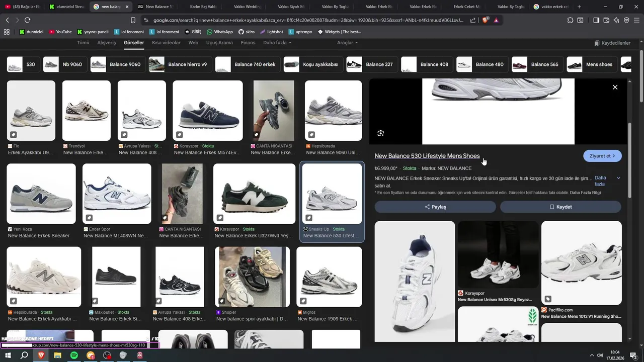
Task: Open File Explorer from the taskbar
Action: [x=57, y=355]
